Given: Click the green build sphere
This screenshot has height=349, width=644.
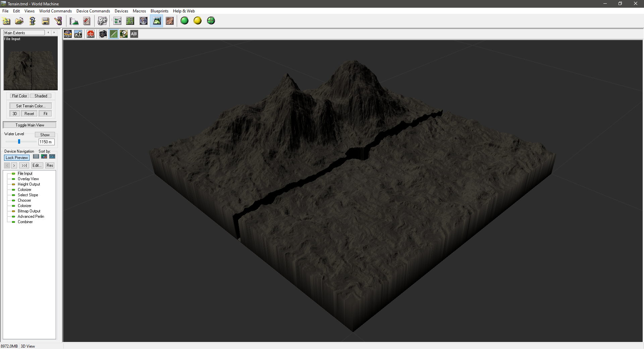Looking at the screenshot, I should tap(184, 21).
